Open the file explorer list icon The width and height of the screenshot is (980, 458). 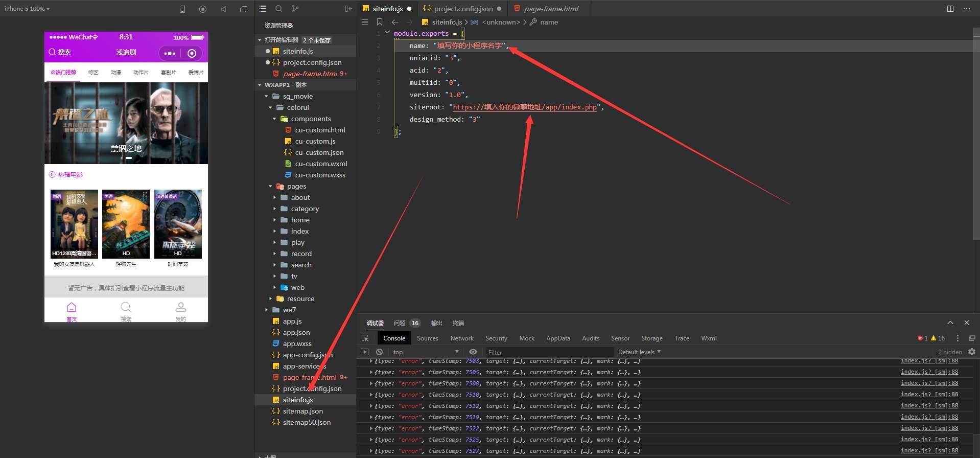263,9
